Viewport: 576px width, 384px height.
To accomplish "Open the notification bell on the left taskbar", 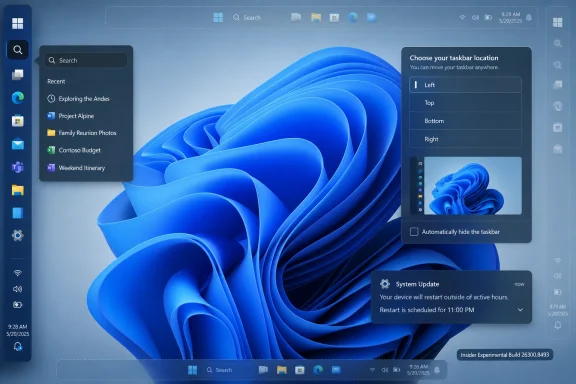I will coord(17,346).
